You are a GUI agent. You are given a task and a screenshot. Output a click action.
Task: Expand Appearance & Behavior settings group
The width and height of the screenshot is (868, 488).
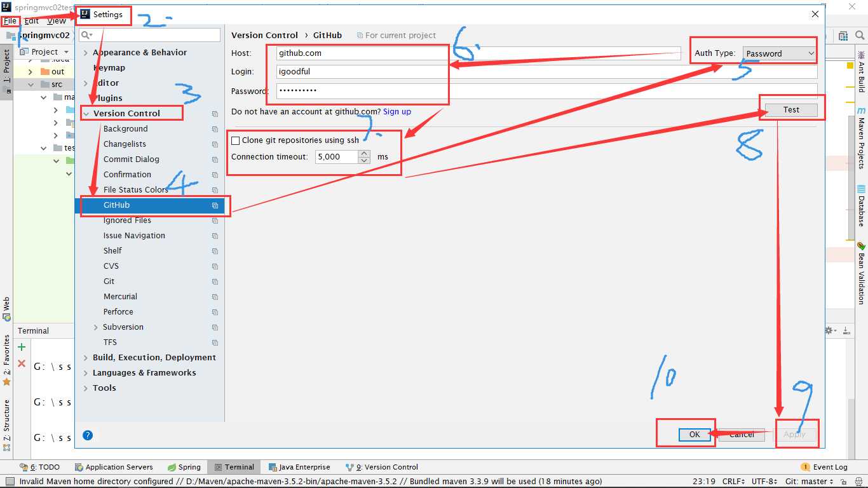(86, 53)
